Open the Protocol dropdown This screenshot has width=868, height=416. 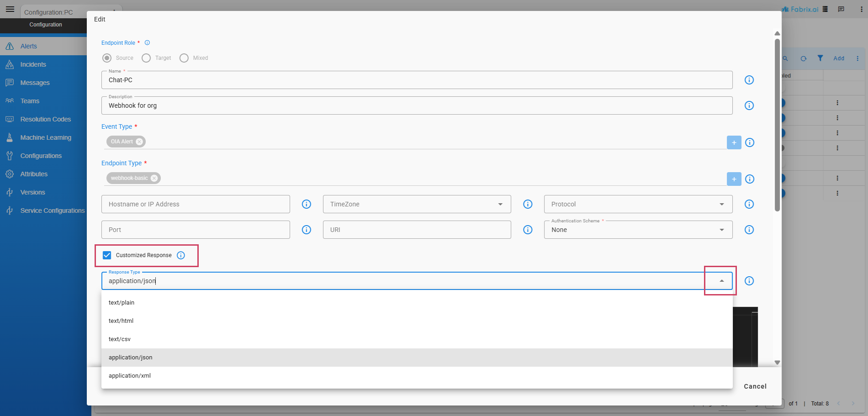click(722, 204)
